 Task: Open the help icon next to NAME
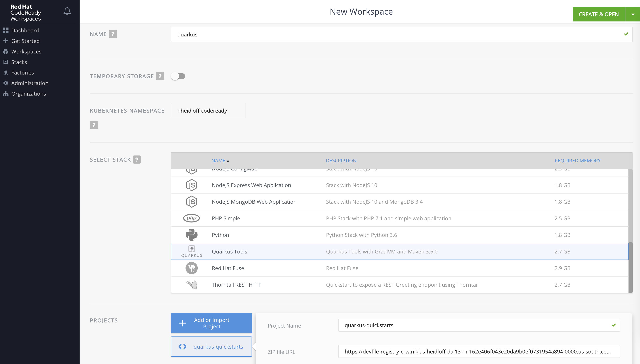113,34
